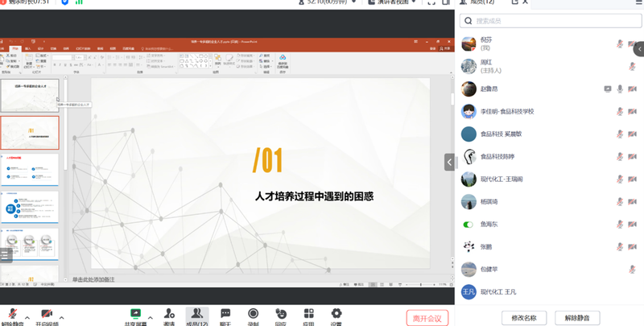Image resolution: width=644 pixels, height=326 pixels.
Task: Open the Chat (聊天) icon
Action: coord(225,315)
